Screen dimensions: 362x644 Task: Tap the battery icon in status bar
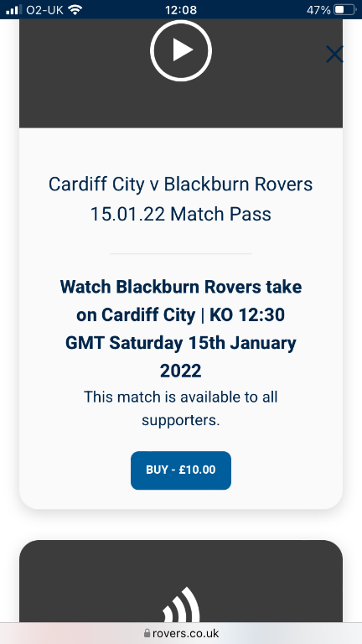[344, 9]
